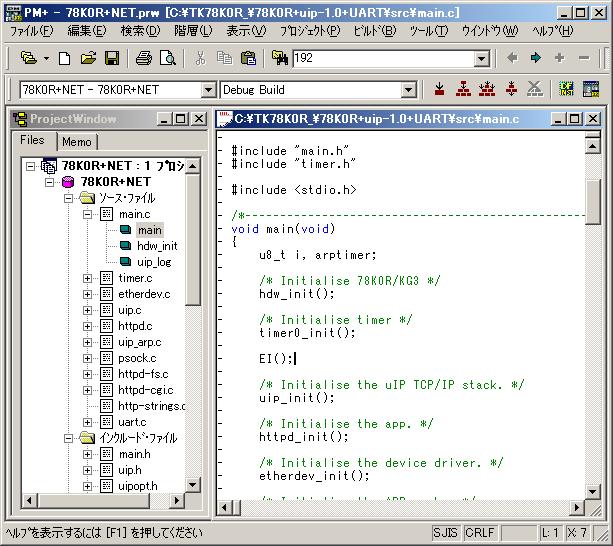The height and width of the screenshot is (546, 613).
Task: Select etherdev.c in the file tree
Action: click(x=144, y=294)
